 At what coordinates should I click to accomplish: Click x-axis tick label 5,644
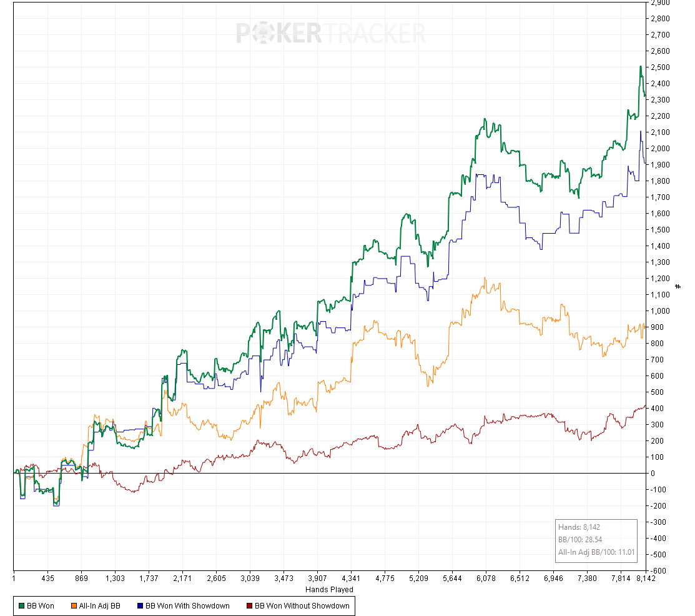(452, 579)
